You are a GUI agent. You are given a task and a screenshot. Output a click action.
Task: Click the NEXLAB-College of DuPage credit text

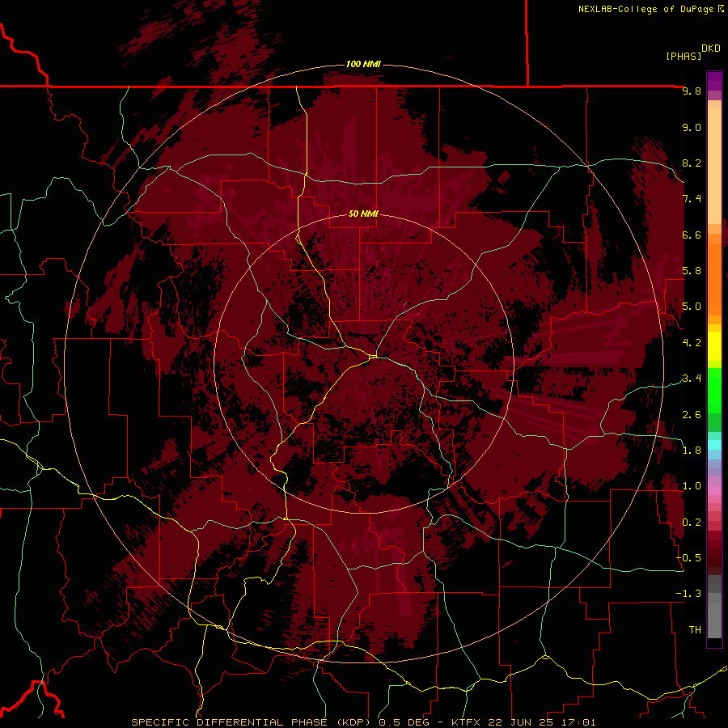point(645,9)
